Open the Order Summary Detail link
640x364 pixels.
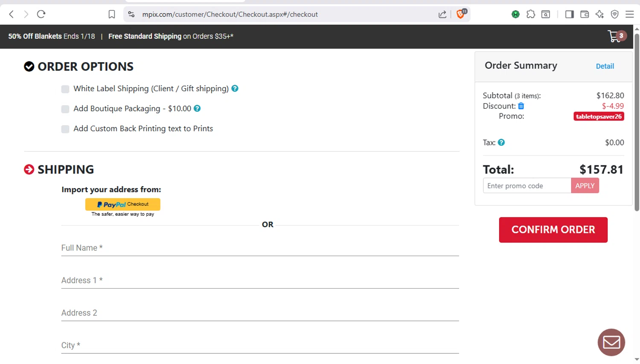pyautogui.click(x=605, y=66)
